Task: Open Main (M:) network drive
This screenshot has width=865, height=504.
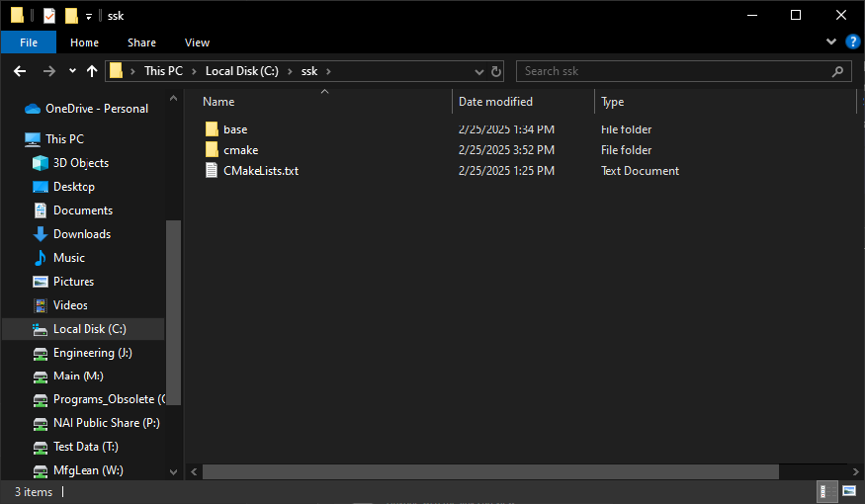Action: coord(78,377)
